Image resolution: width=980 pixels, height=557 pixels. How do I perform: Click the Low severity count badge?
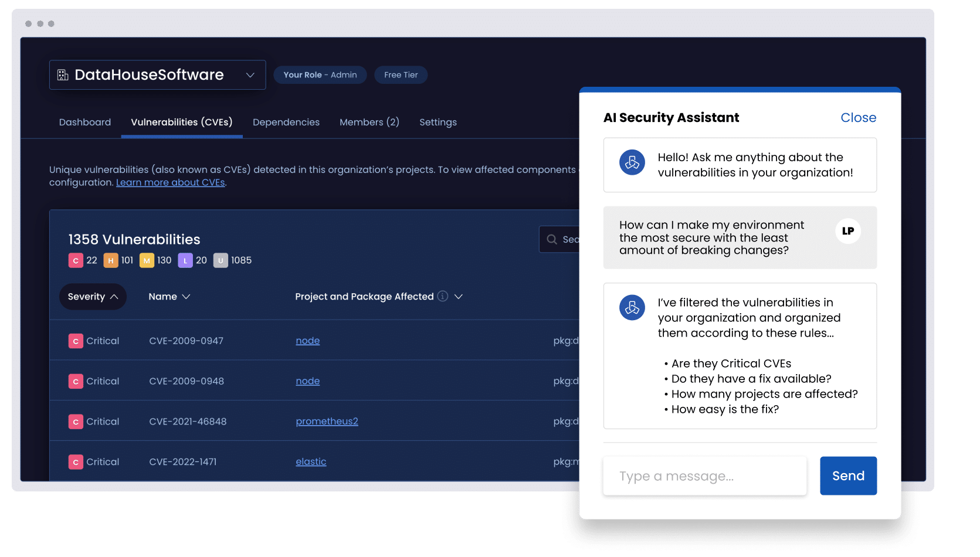(185, 260)
